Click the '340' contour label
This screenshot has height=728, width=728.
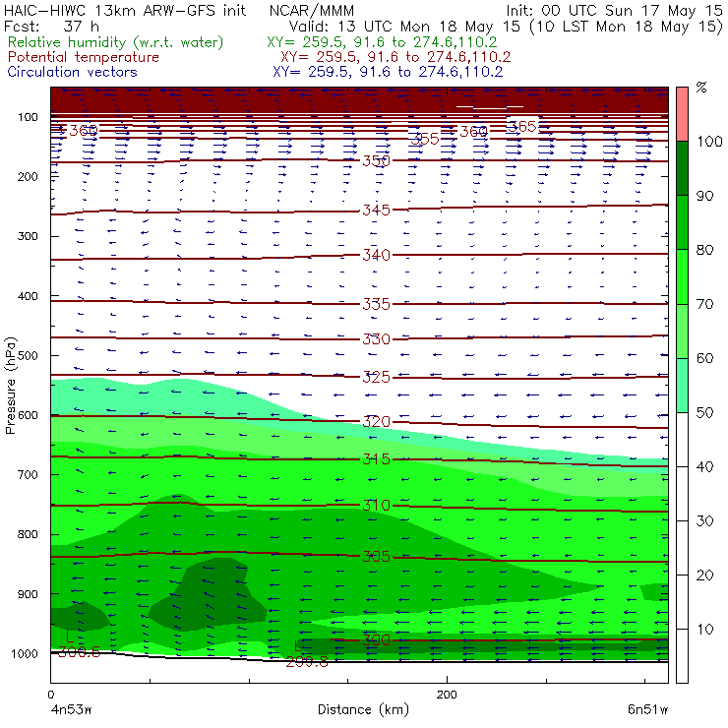(x=377, y=255)
